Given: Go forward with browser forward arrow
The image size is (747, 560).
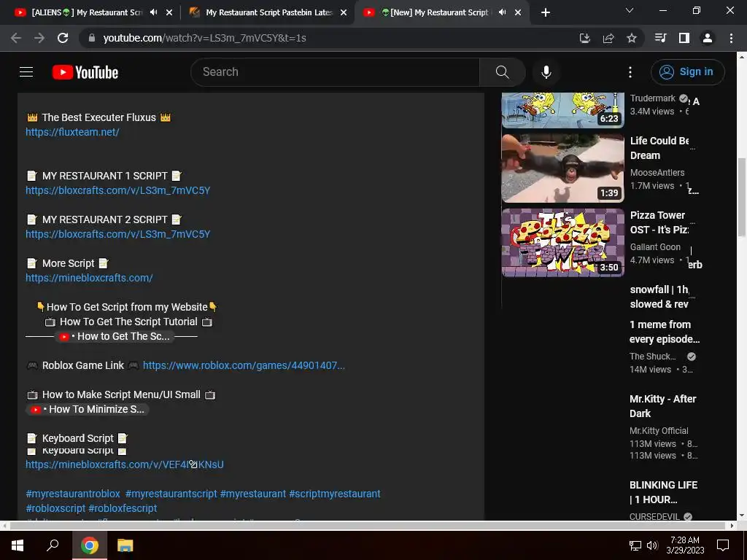Looking at the screenshot, I should coord(39,38).
